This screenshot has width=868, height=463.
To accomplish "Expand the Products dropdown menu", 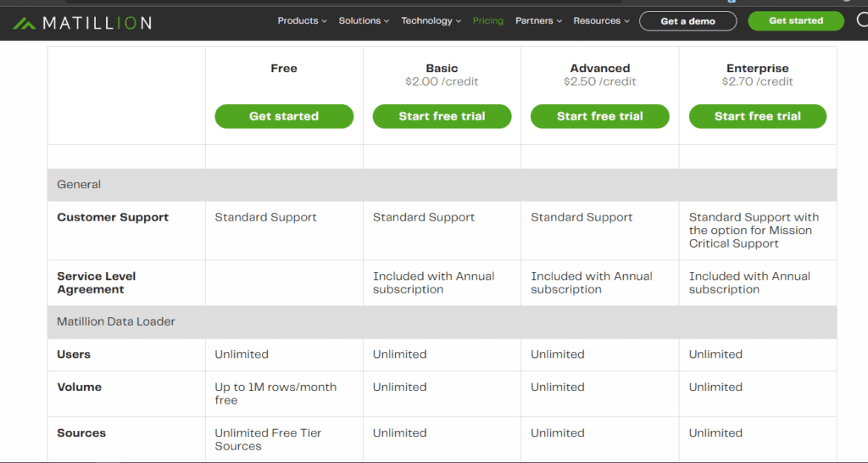I will (302, 21).
